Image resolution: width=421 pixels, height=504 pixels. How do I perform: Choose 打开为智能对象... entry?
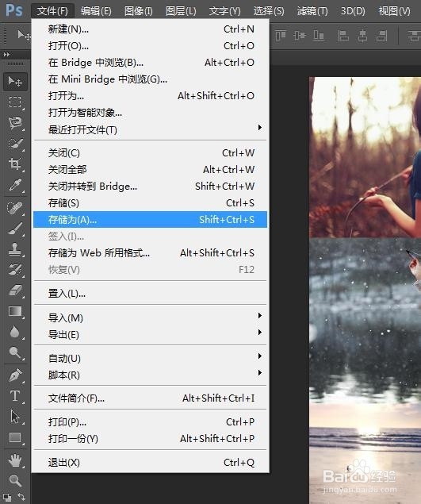click(151, 113)
